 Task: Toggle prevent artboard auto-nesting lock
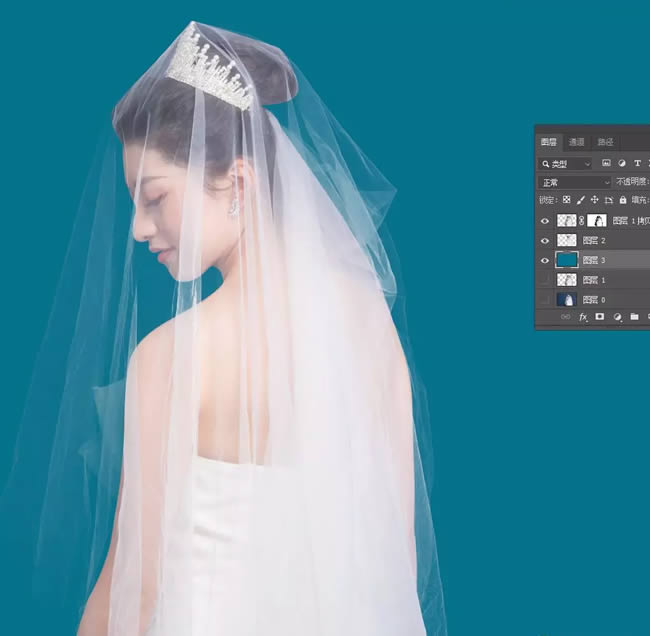click(x=609, y=200)
